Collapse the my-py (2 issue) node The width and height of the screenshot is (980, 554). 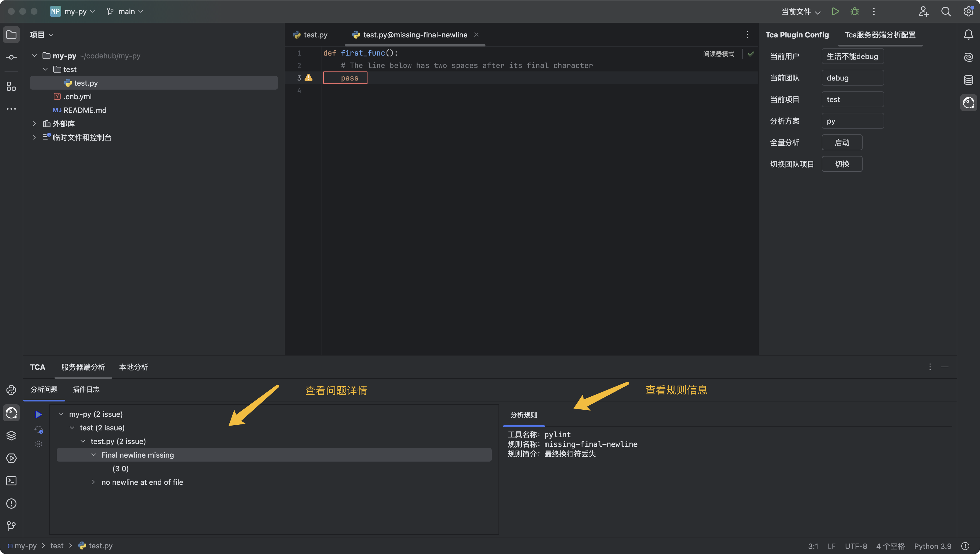pyautogui.click(x=61, y=414)
